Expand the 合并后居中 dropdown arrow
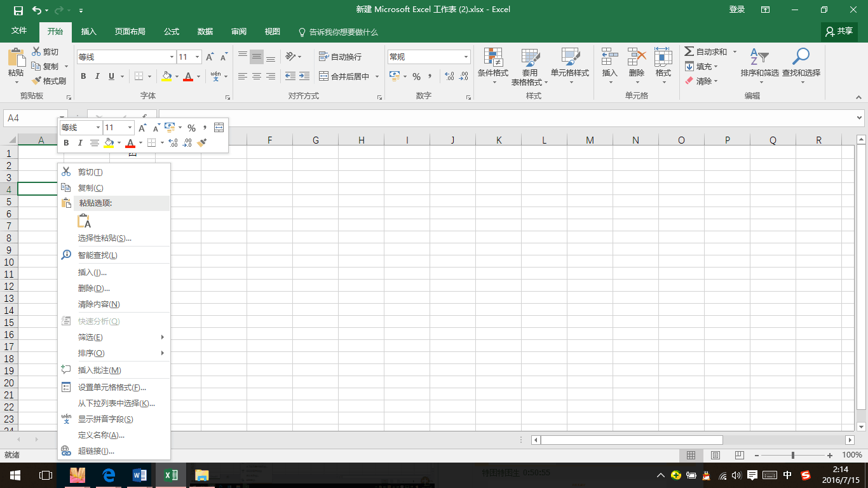The image size is (868, 488). click(x=377, y=76)
